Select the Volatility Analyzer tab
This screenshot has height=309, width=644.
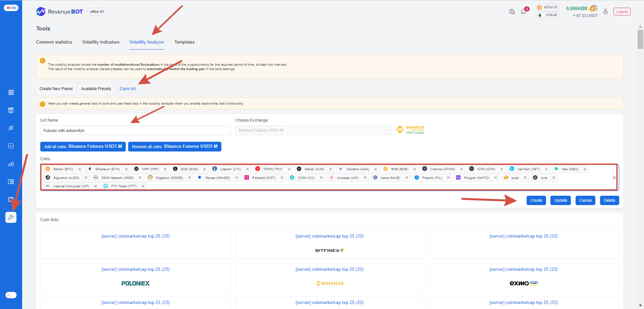[x=147, y=42]
